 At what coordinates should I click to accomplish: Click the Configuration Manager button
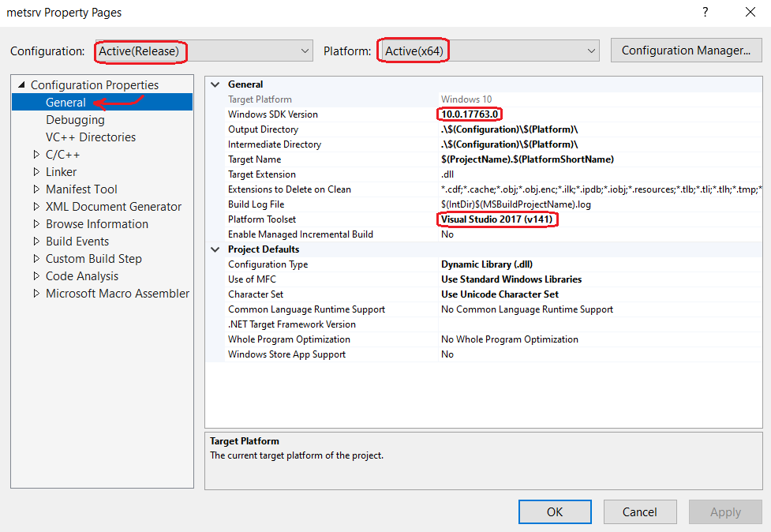(x=686, y=51)
